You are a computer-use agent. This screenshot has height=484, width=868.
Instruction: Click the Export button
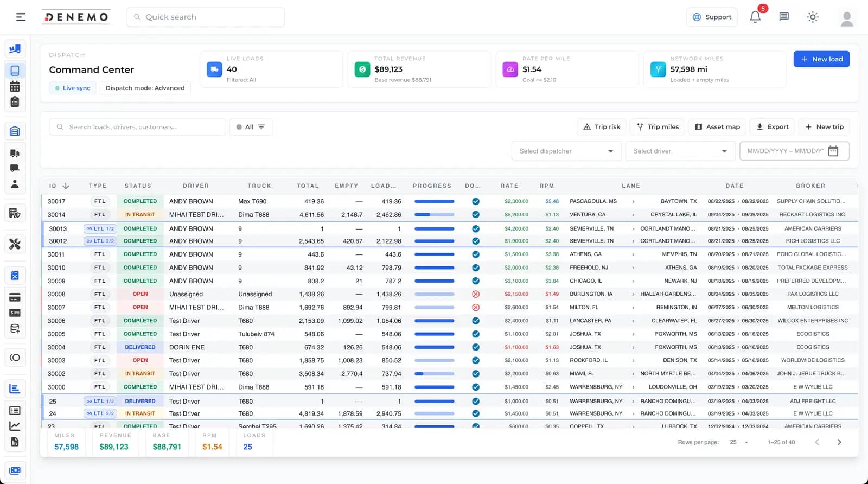point(773,127)
